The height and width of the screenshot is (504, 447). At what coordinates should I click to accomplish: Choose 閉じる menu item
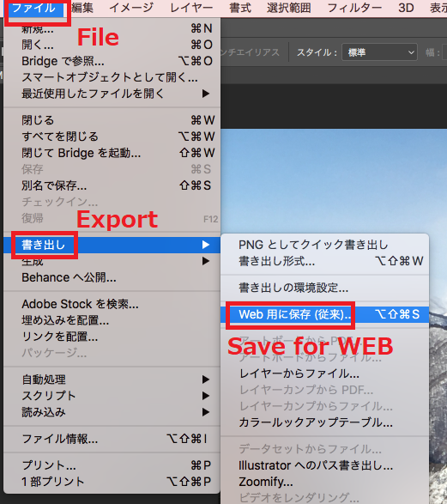pyautogui.click(x=112, y=120)
